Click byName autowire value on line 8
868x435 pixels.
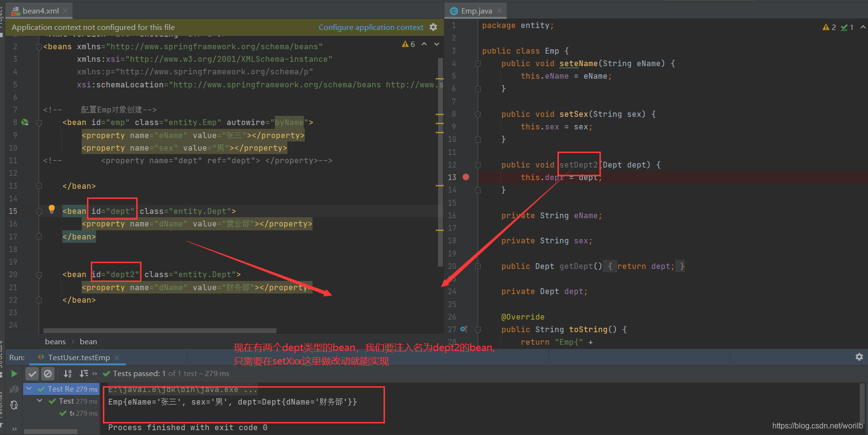click(289, 123)
